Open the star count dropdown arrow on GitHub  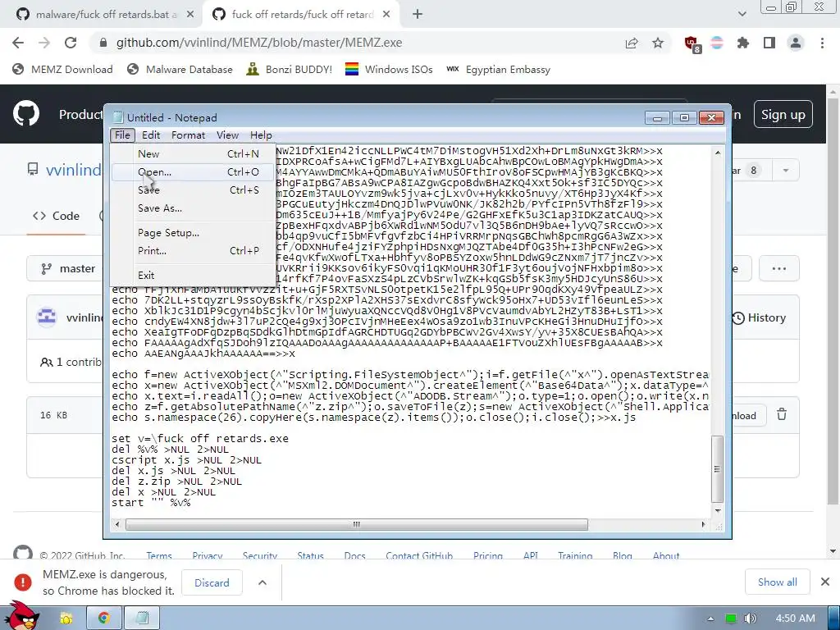tap(785, 171)
